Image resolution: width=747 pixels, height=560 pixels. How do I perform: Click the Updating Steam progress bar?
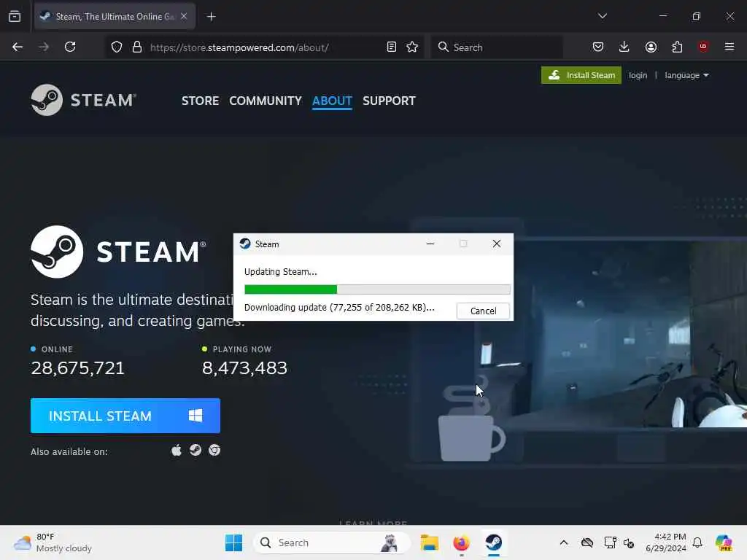(377, 289)
